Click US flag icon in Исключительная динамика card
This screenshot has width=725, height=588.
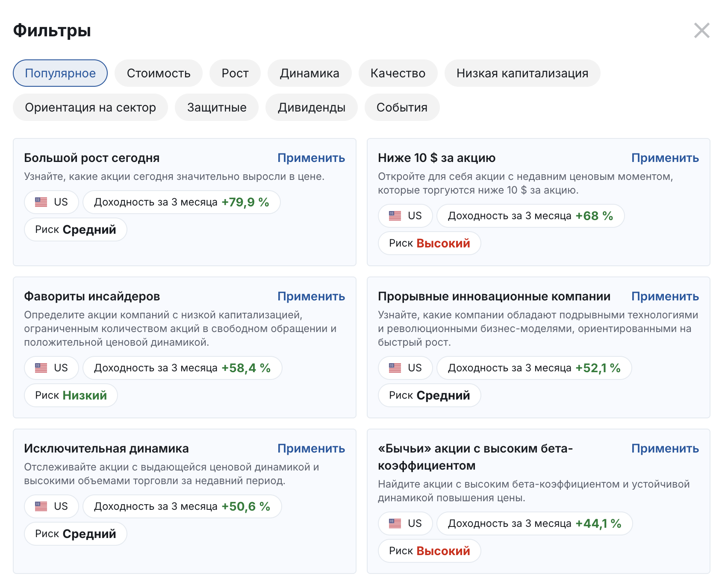(x=41, y=506)
